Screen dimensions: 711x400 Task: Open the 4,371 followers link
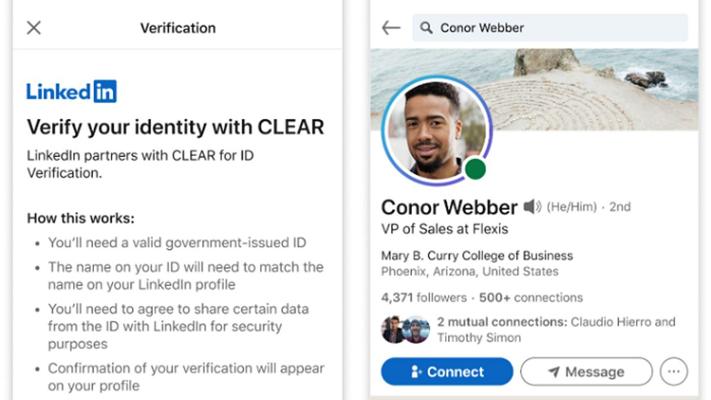pyautogui.click(x=424, y=297)
